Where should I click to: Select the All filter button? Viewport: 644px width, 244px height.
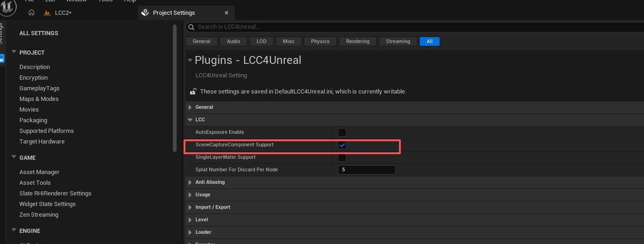click(x=429, y=41)
